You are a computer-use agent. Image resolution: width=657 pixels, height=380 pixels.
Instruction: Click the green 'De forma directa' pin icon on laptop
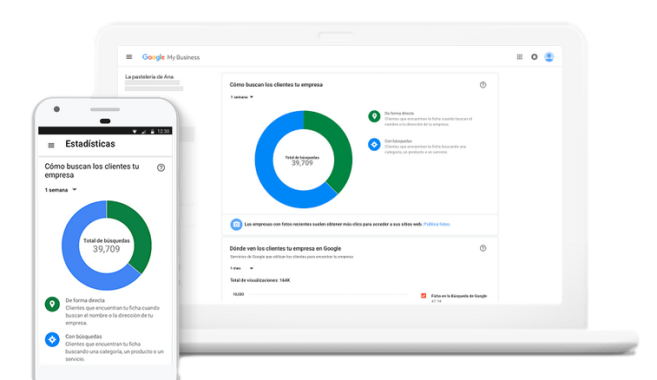(374, 116)
